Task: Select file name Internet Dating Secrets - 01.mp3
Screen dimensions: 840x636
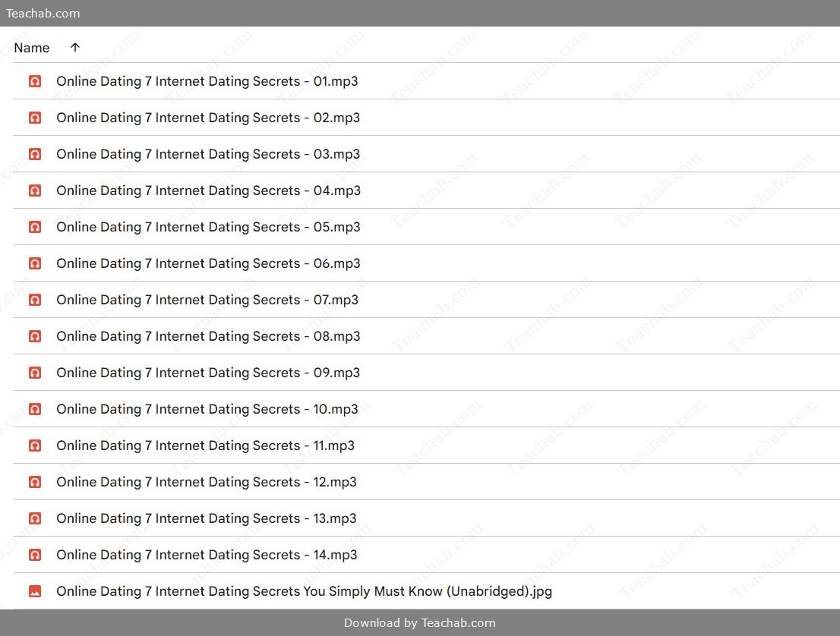Action: pyautogui.click(x=207, y=81)
